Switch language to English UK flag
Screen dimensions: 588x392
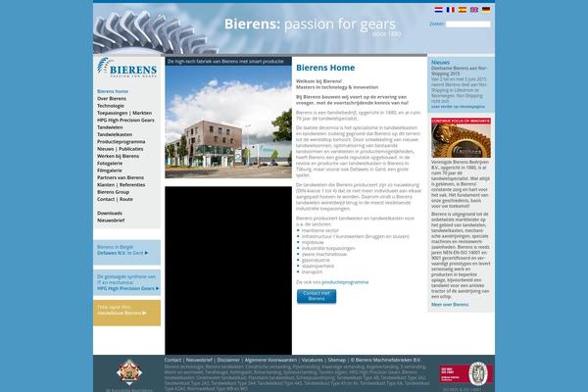pos(474,10)
